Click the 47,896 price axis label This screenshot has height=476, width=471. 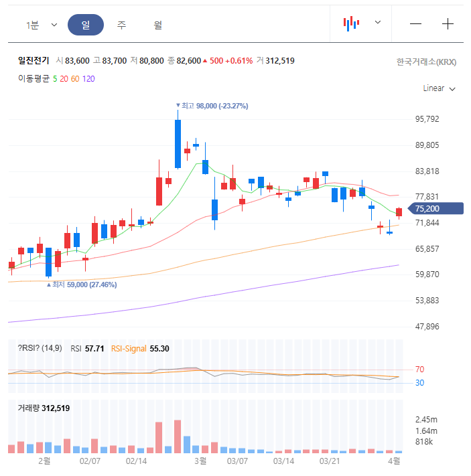427,327
